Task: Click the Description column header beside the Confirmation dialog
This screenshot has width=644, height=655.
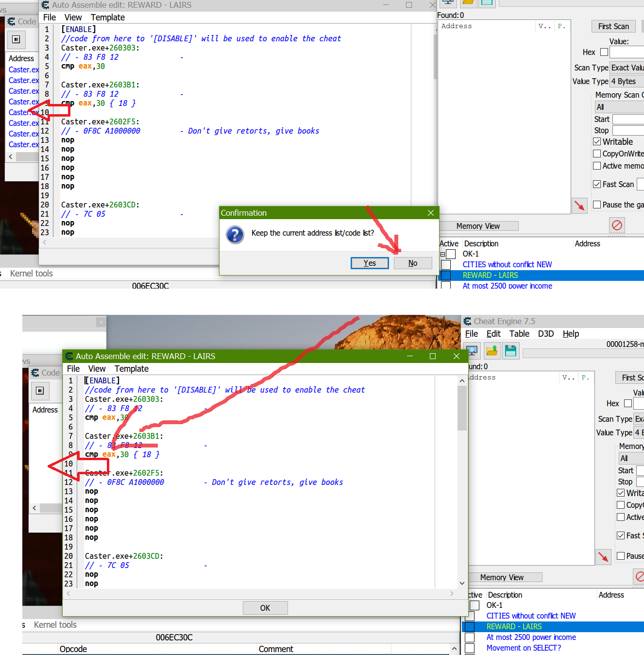Action: tap(481, 243)
